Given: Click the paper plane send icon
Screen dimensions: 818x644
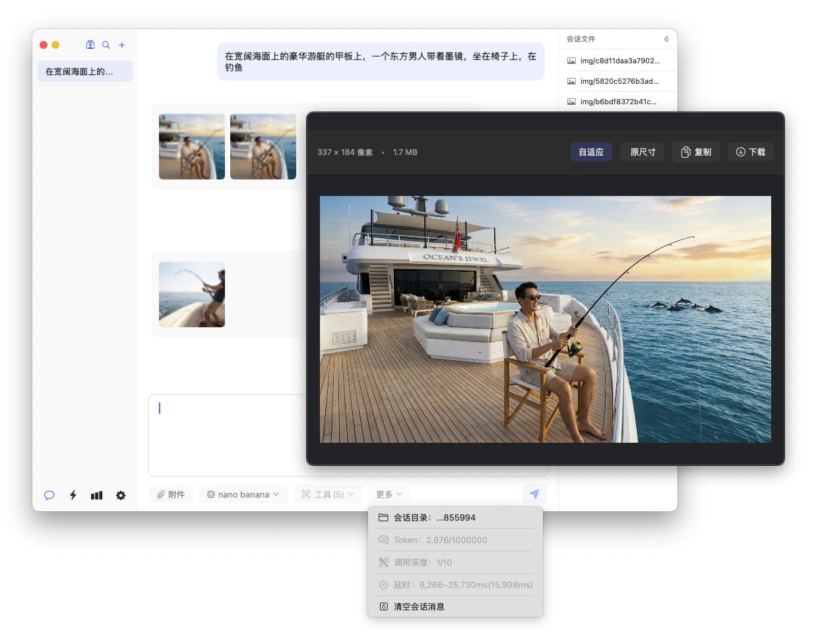Looking at the screenshot, I should click(534, 494).
